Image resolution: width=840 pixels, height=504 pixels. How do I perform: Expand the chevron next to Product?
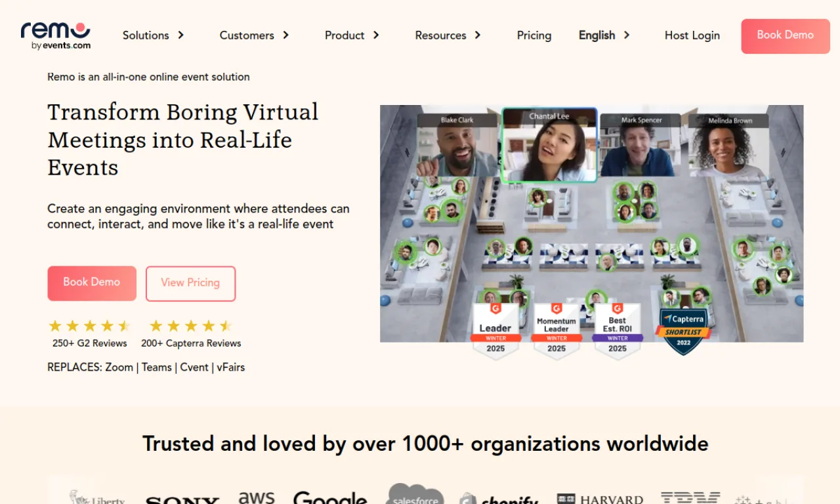coord(376,35)
